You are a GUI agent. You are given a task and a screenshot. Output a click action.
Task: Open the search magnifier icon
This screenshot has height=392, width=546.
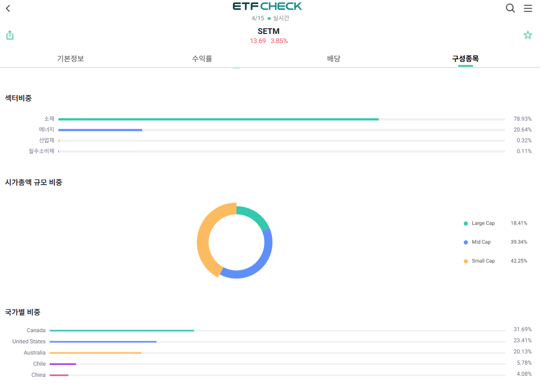click(x=510, y=8)
